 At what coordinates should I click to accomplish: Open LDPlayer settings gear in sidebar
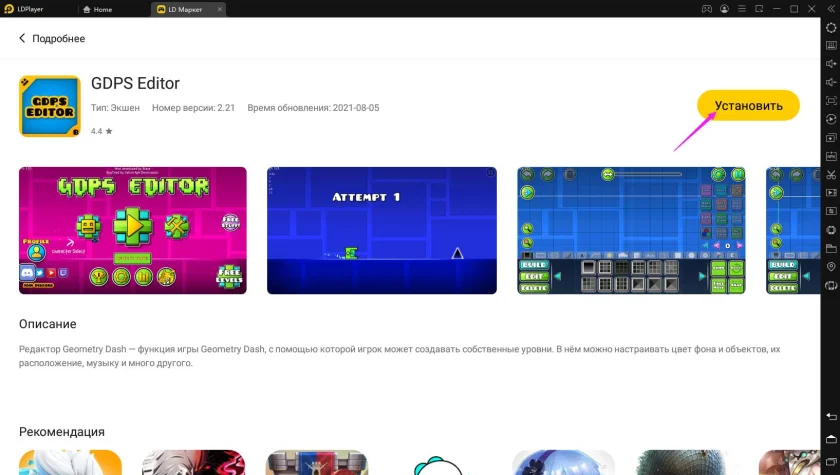pyautogui.click(x=831, y=27)
